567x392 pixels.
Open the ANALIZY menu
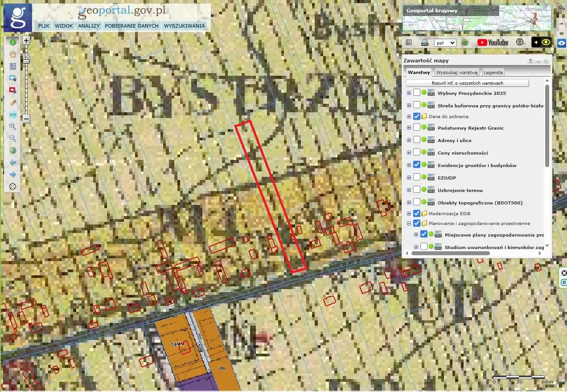[89, 26]
